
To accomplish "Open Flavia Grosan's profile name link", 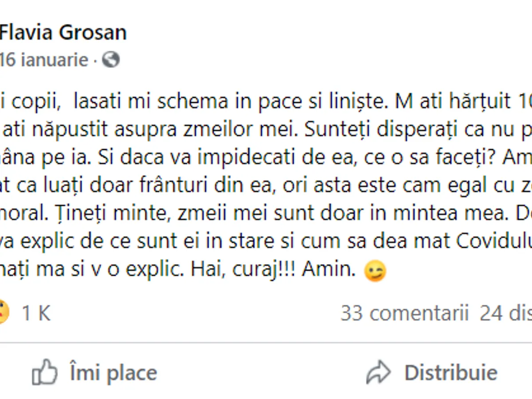I will tap(63, 32).
